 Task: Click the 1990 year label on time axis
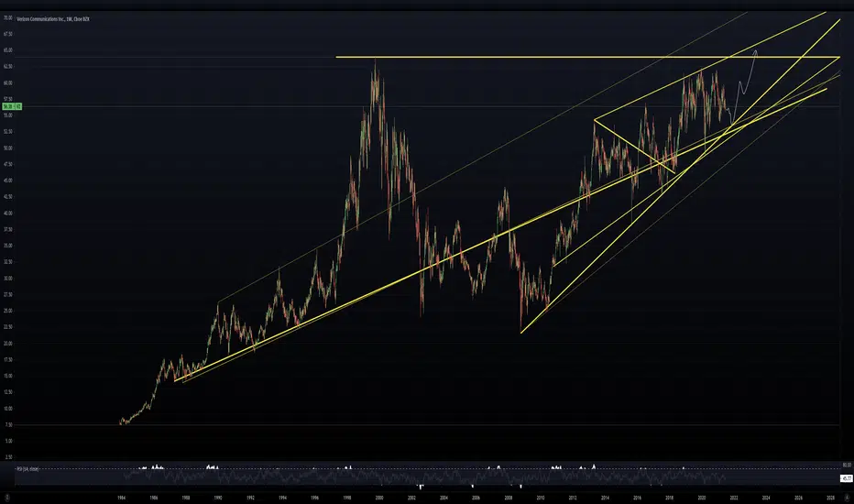tap(218, 498)
